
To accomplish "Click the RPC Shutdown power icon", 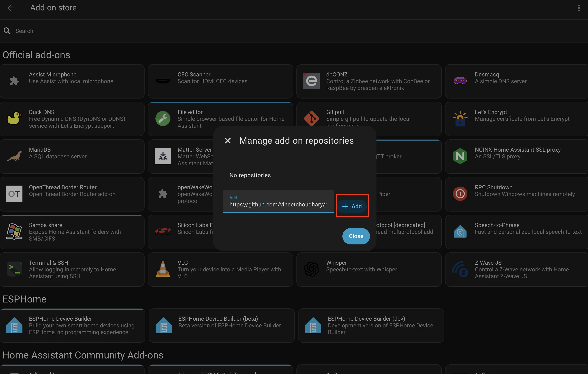I will click(460, 194).
